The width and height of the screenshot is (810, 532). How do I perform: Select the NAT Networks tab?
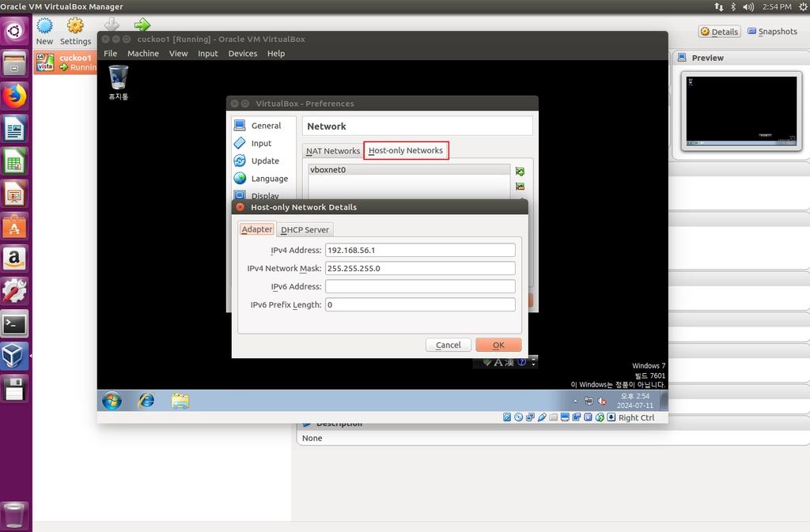[x=333, y=151]
